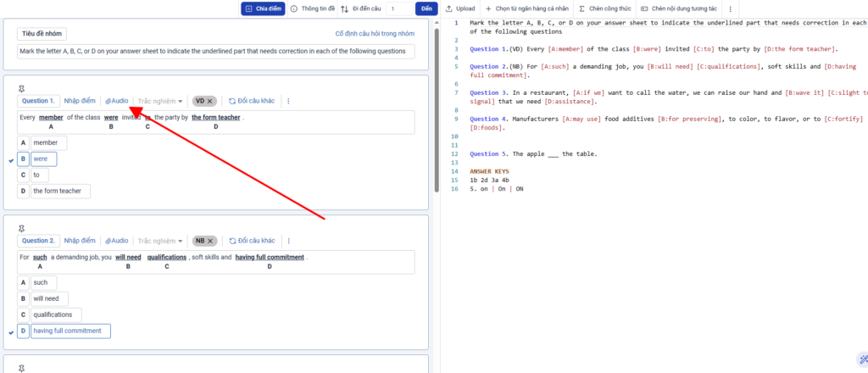Click Nhập điểm for Question 2
This screenshot has height=373, width=868.
79,241
